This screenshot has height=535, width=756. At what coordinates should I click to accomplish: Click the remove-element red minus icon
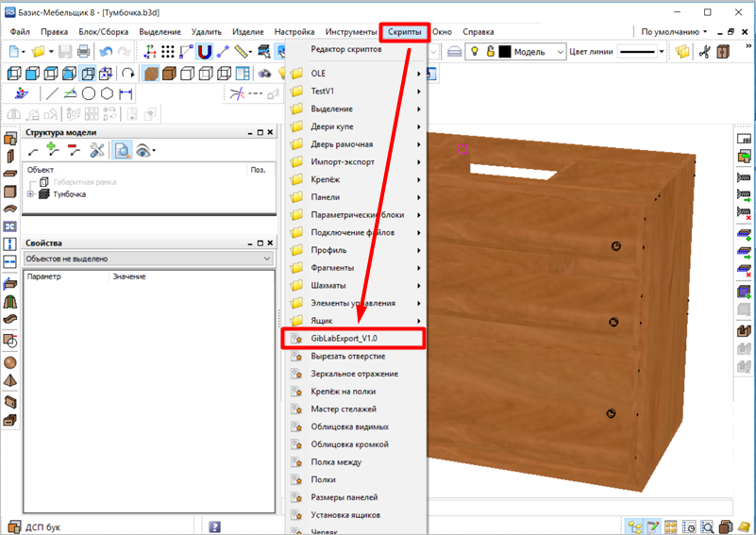coord(74,150)
